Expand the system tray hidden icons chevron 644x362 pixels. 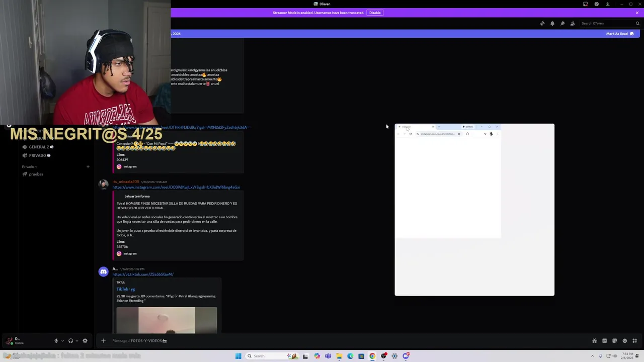click(592, 356)
